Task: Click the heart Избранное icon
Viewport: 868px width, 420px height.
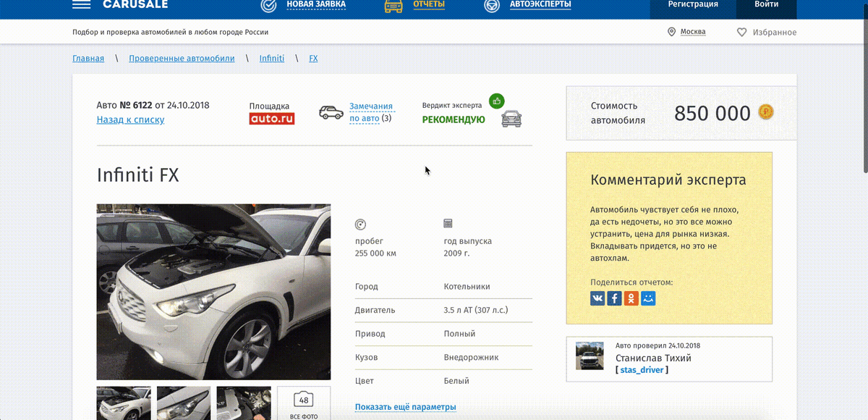Action: pyautogui.click(x=741, y=32)
